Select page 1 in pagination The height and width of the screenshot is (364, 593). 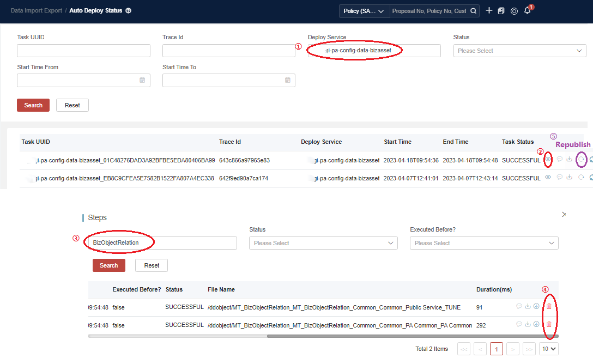click(496, 349)
